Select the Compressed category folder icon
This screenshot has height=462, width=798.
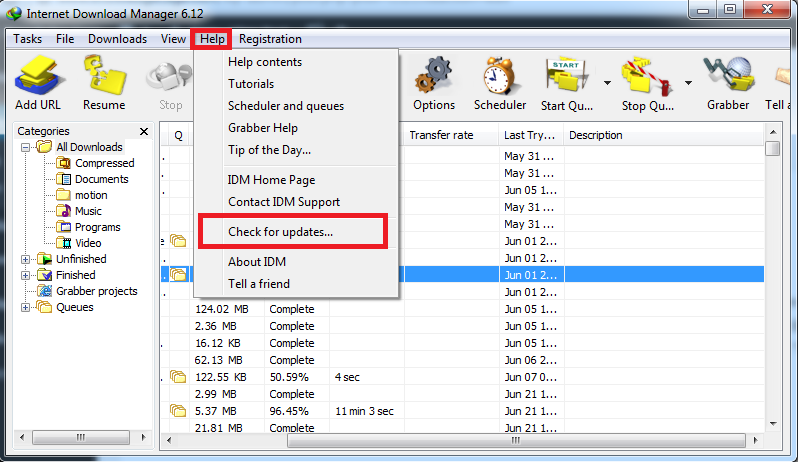(64, 163)
